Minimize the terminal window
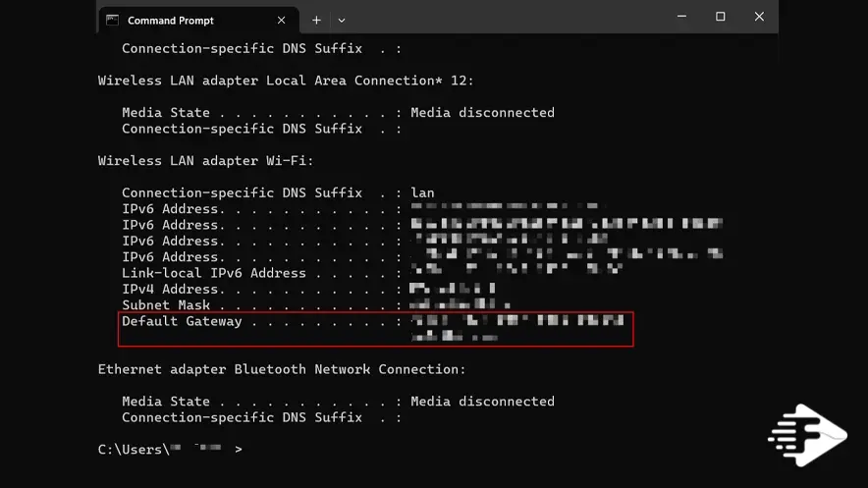This screenshot has width=868, height=488. pos(681,17)
